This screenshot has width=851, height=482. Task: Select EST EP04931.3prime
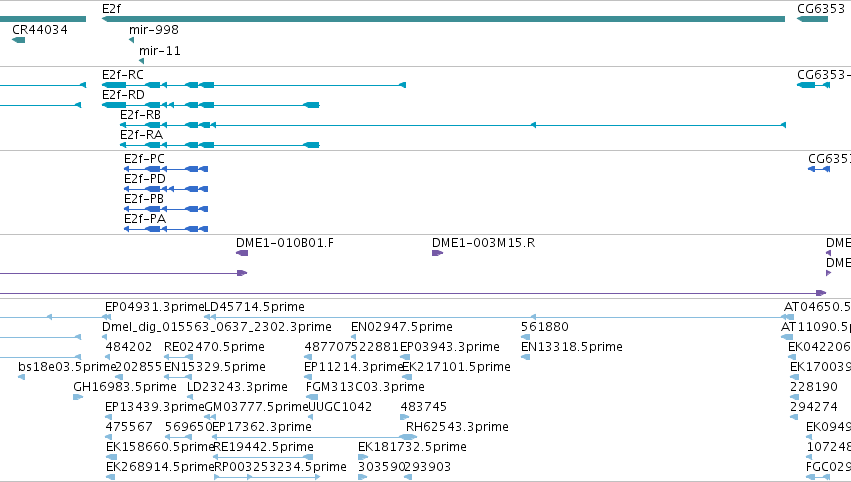[x=154, y=307]
